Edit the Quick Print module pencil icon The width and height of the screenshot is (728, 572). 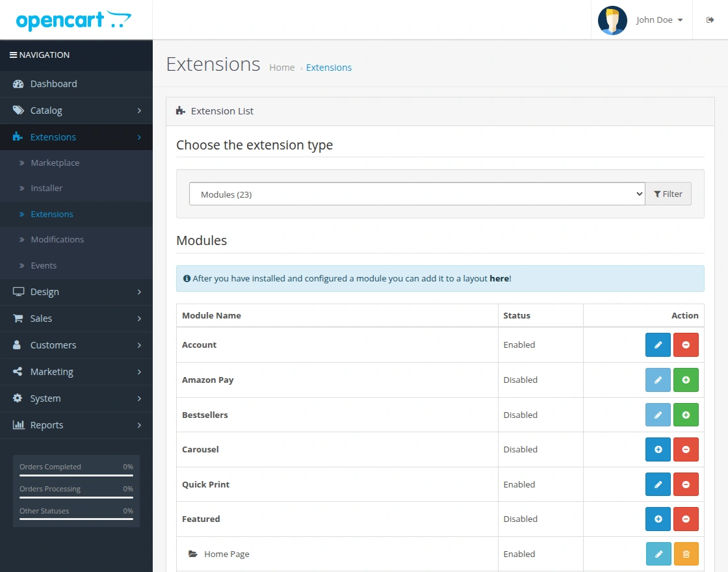click(658, 484)
